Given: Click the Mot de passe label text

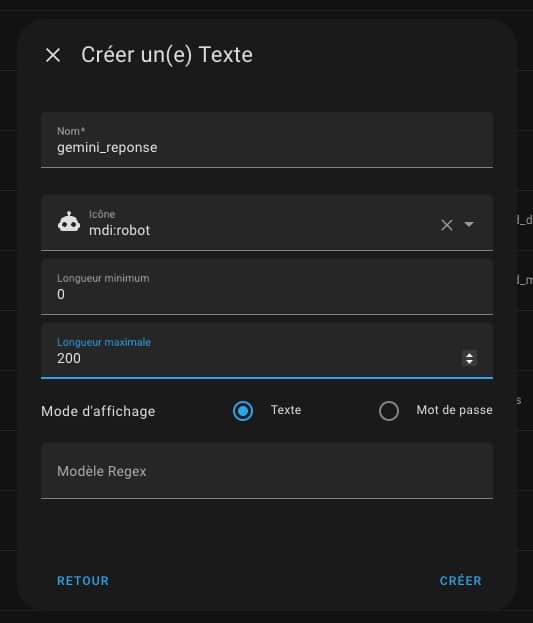Looking at the screenshot, I should 454,410.
